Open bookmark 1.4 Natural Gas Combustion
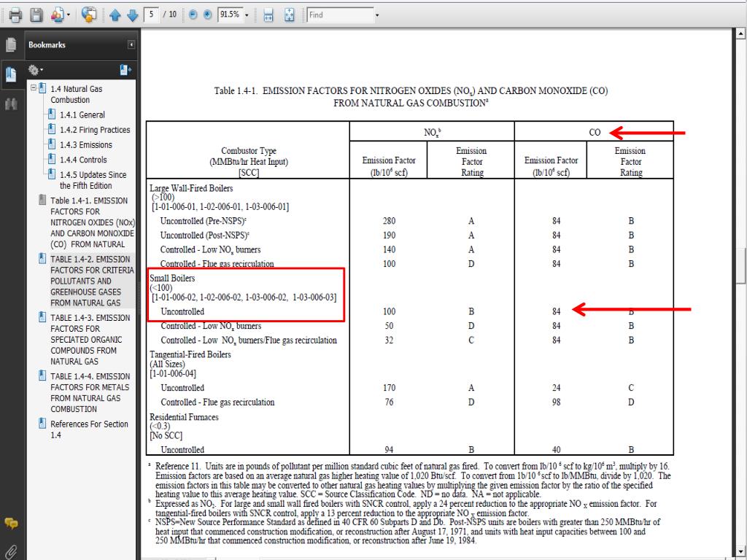The image size is (747, 560). click(x=76, y=94)
